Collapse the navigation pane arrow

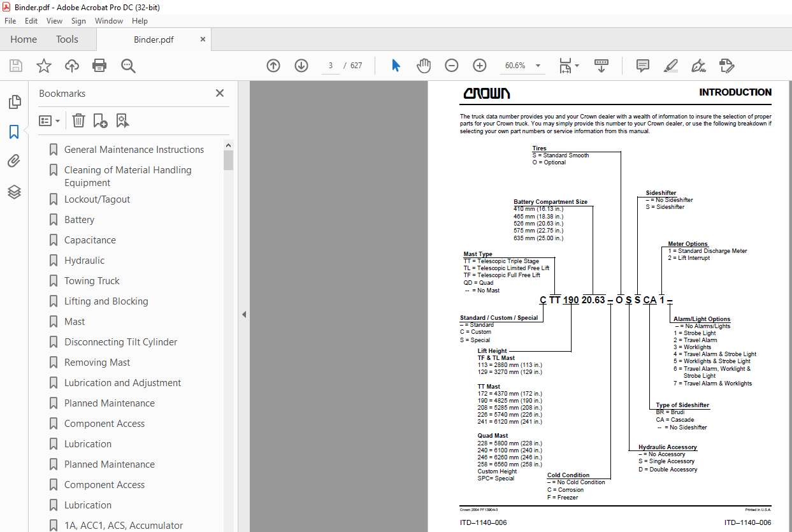click(243, 314)
